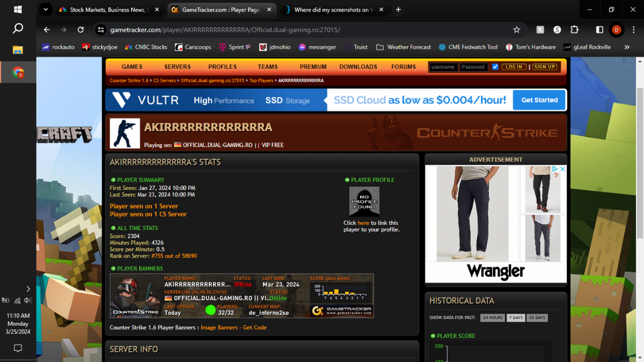Open the SERVERS menu on GameTracker

click(177, 67)
